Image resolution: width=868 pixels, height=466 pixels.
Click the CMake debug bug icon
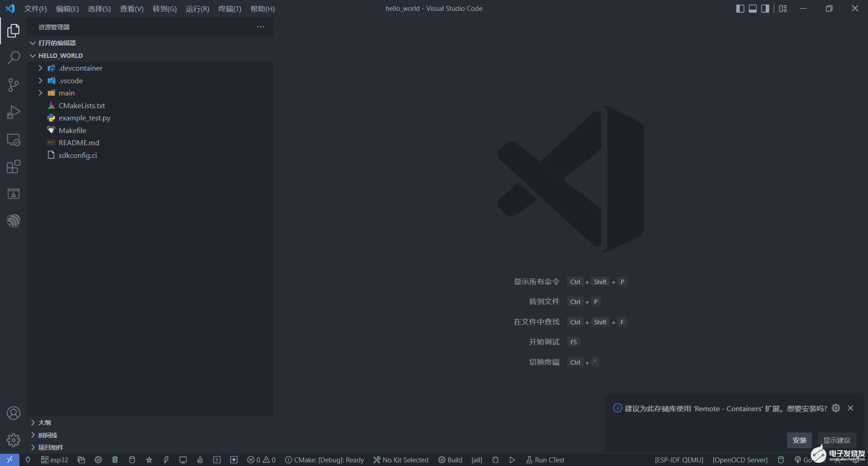[x=495, y=460]
